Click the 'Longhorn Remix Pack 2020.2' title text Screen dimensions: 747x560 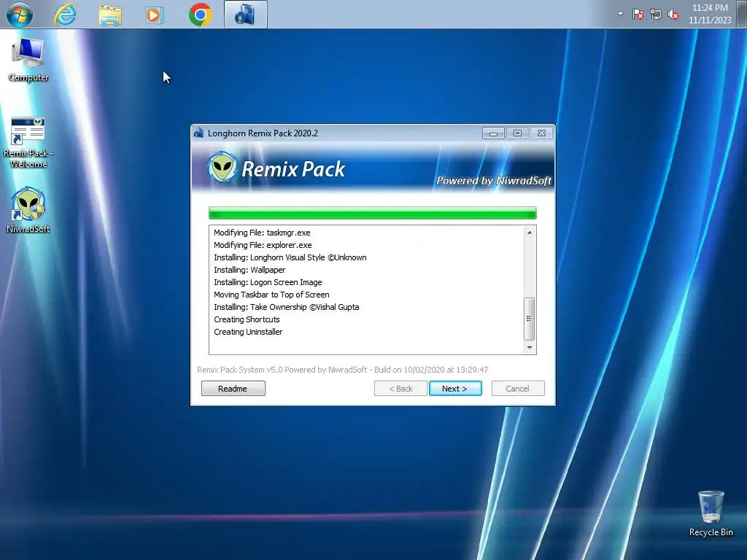[x=263, y=133]
